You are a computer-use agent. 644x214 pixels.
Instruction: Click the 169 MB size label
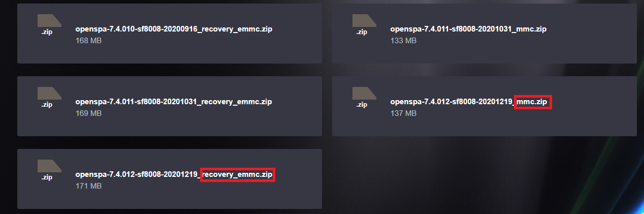tap(88, 113)
